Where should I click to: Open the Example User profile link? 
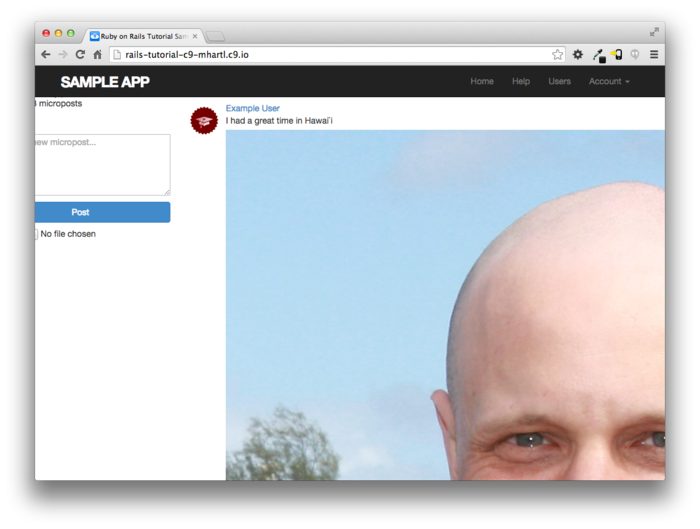pyautogui.click(x=252, y=108)
